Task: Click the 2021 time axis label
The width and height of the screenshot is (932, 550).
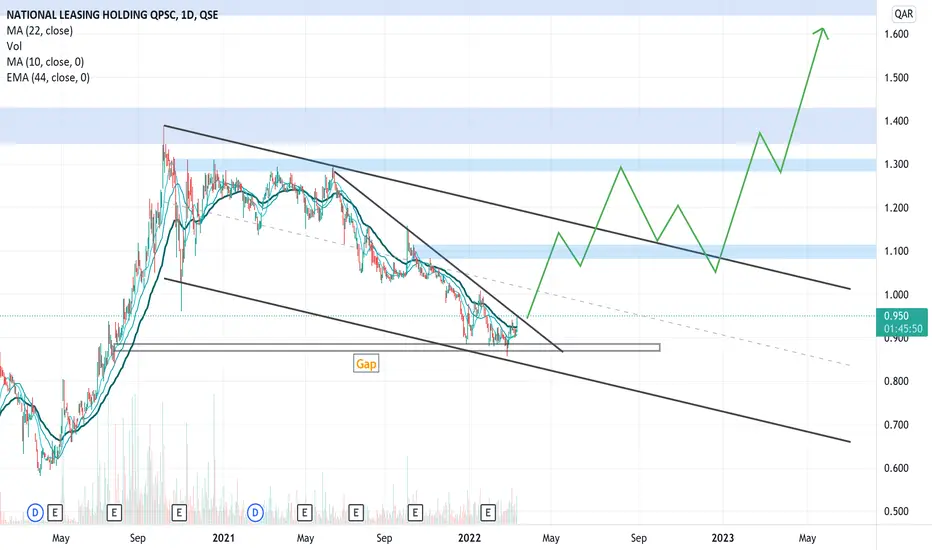Action: 223,538
